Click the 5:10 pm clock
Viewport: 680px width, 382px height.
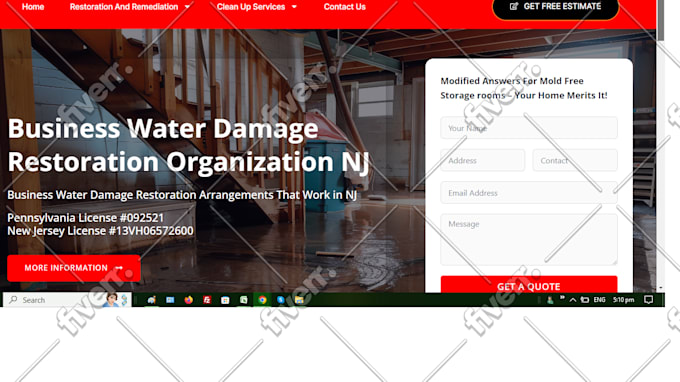tap(624, 300)
